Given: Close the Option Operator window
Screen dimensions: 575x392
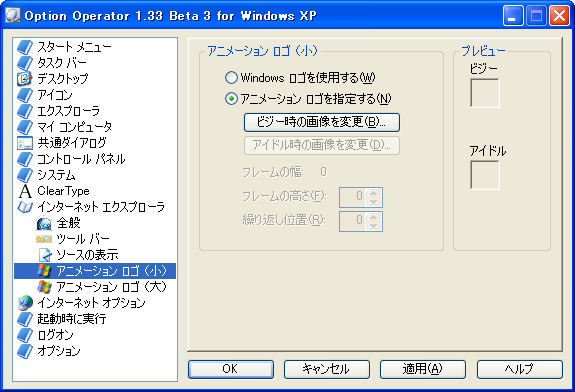Looking at the screenshot, I should tap(559, 16).
